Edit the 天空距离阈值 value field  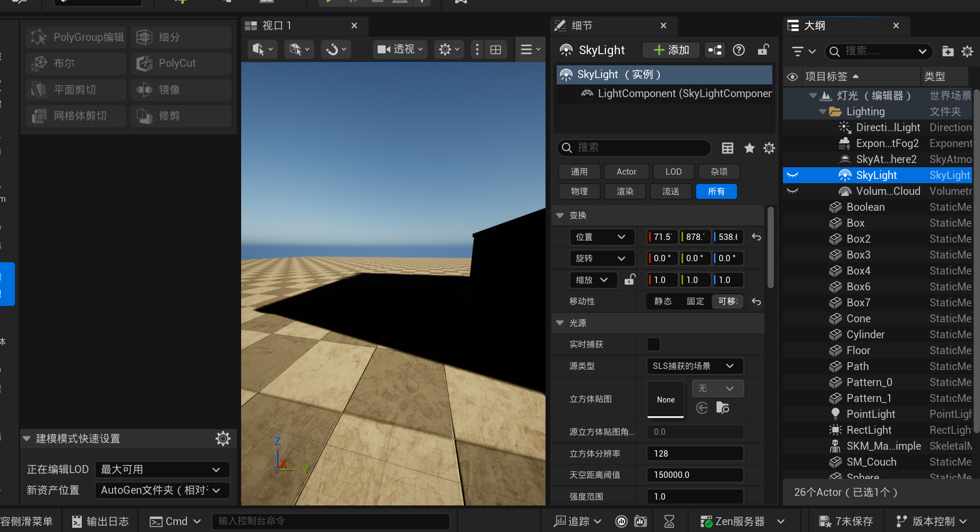tap(694, 474)
